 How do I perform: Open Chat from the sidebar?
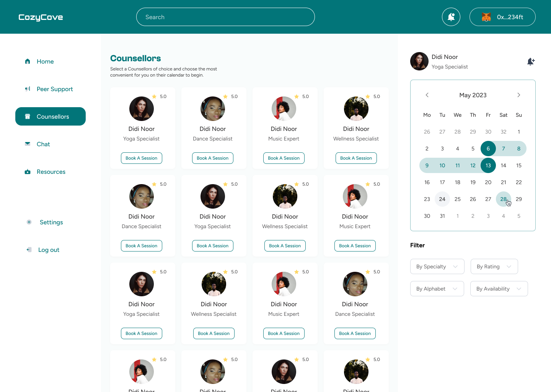coord(51,144)
